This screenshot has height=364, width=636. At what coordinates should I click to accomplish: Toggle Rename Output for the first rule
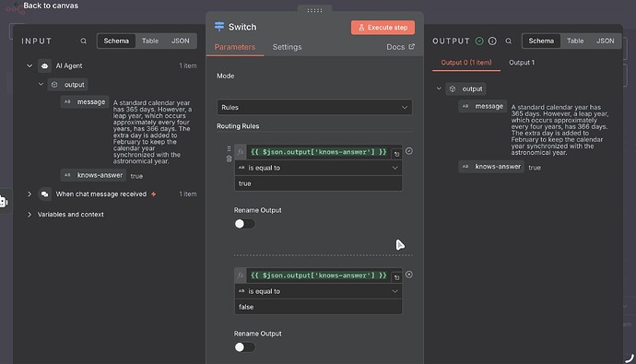tap(244, 224)
